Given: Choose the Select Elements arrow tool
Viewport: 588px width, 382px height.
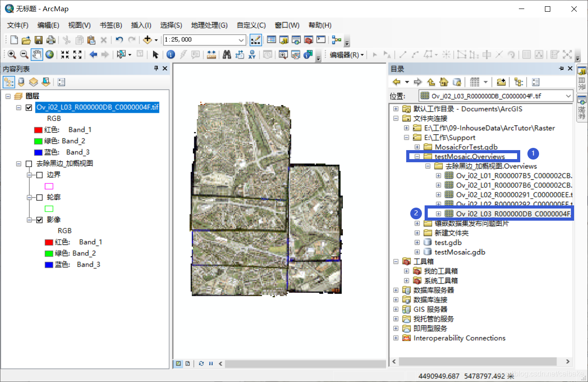Looking at the screenshot, I should coord(155,54).
